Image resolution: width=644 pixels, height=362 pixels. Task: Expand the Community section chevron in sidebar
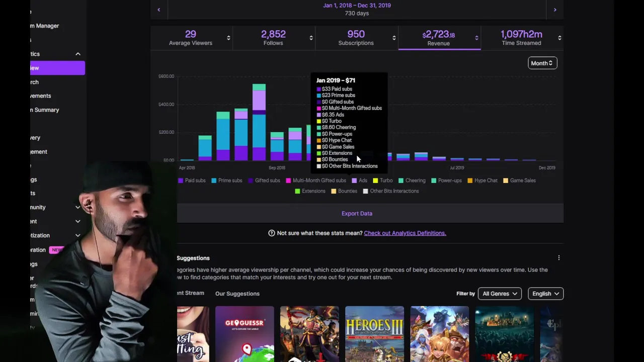point(78,207)
